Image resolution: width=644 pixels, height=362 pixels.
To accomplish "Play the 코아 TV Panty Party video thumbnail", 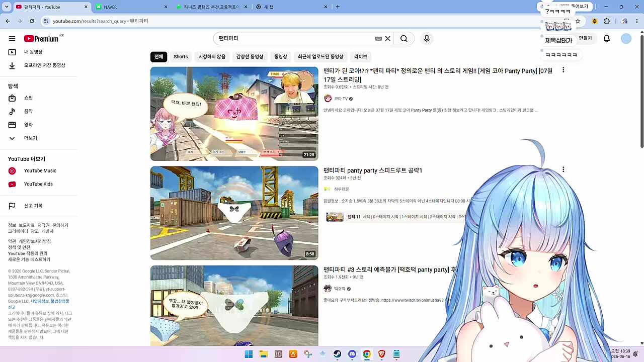I will tap(234, 114).
